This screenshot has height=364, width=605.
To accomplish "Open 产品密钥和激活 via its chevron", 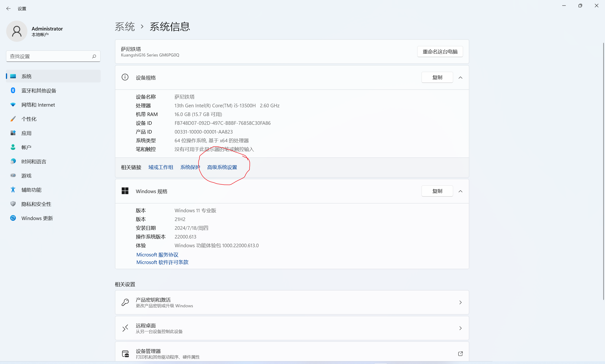I will 460,303.
